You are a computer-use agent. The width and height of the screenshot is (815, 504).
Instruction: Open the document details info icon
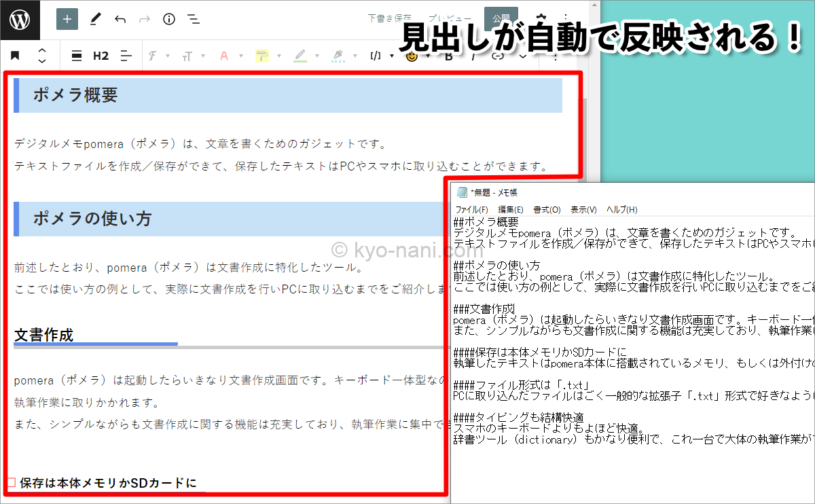(x=169, y=19)
